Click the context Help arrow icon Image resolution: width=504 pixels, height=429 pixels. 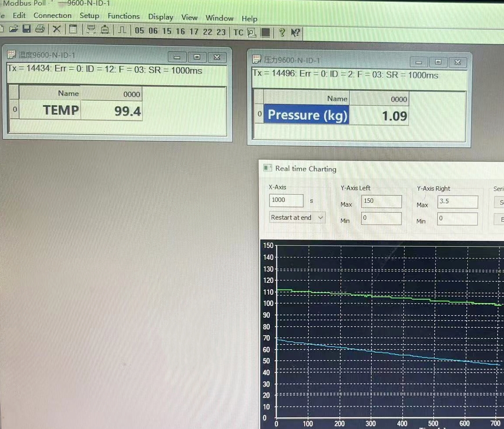(x=295, y=32)
